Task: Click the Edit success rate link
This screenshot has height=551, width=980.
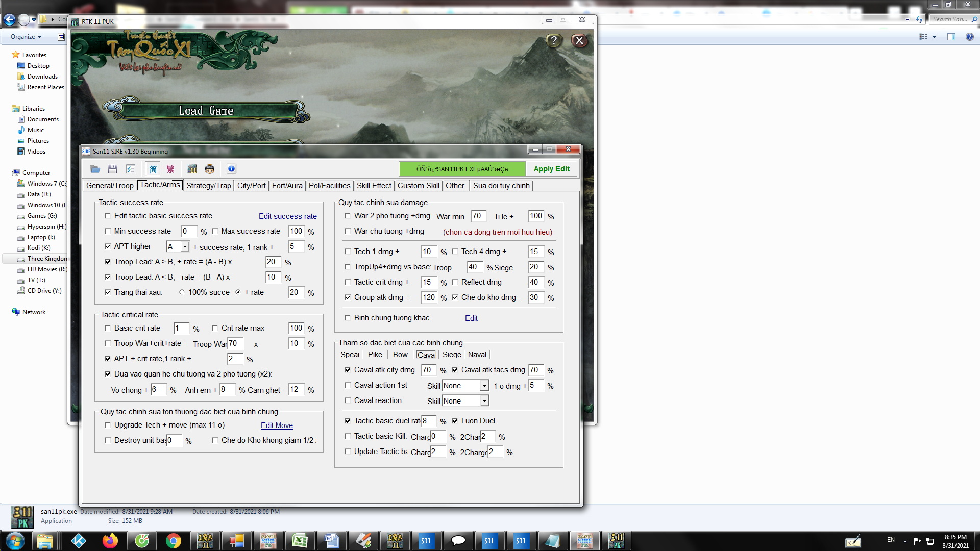Action: 287,216
